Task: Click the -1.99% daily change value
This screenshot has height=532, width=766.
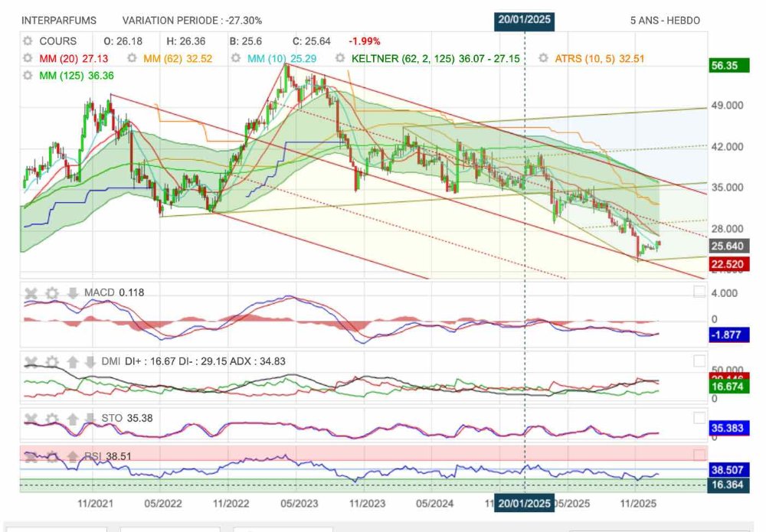Action: [365, 41]
